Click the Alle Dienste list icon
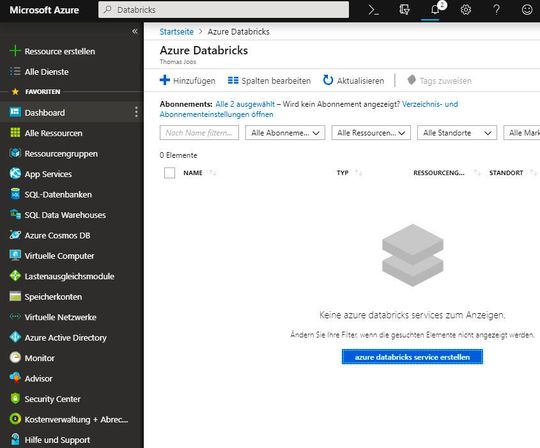This screenshot has width=540, height=448. tap(15, 71)
